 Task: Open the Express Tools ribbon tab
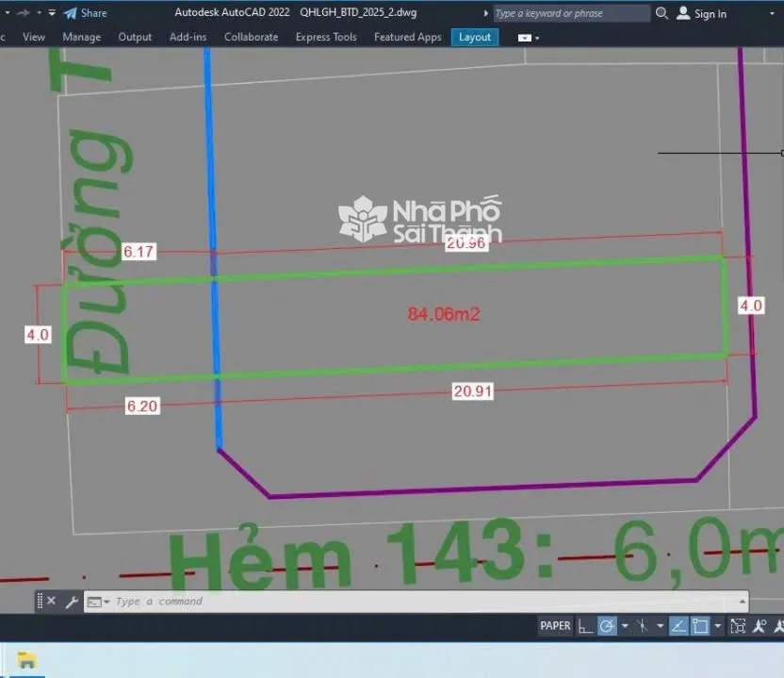point(326,37)
